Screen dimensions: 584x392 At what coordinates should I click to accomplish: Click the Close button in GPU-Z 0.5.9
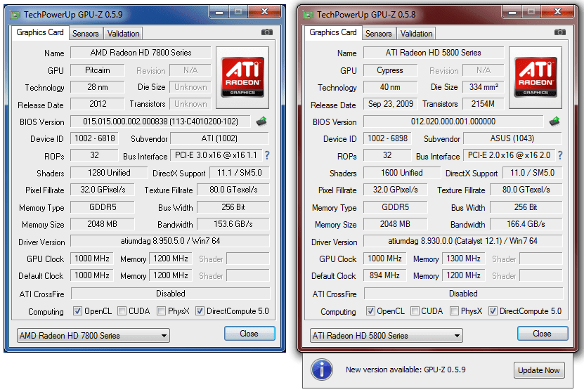click(249, 334)
